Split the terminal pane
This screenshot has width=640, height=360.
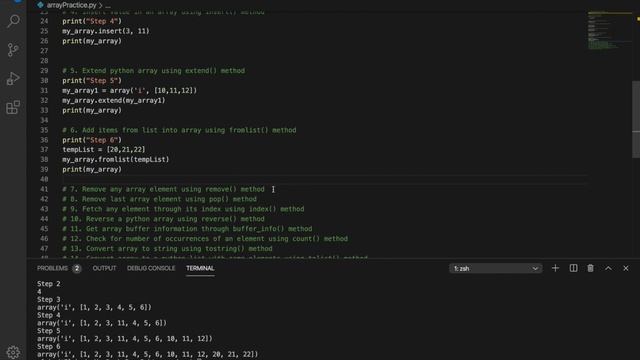point(573,268)
